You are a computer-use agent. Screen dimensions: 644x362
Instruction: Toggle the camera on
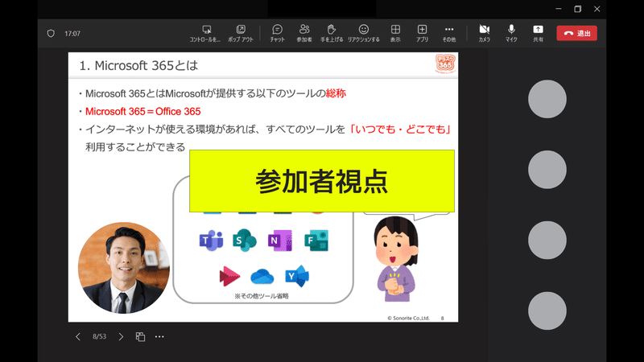485,34
